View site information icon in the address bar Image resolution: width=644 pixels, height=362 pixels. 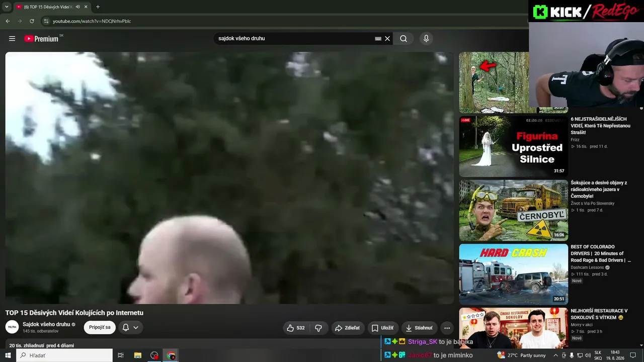pos(46,21)
